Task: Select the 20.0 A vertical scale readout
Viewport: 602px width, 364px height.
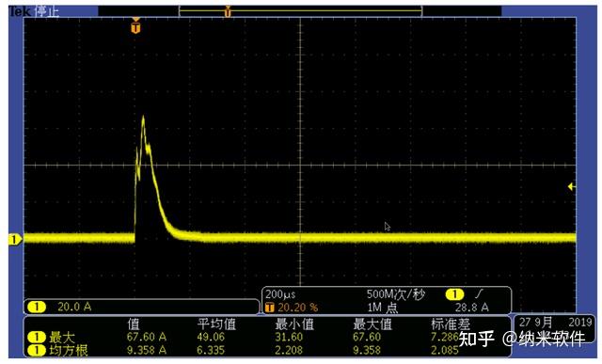Action: tap(74, 307)
